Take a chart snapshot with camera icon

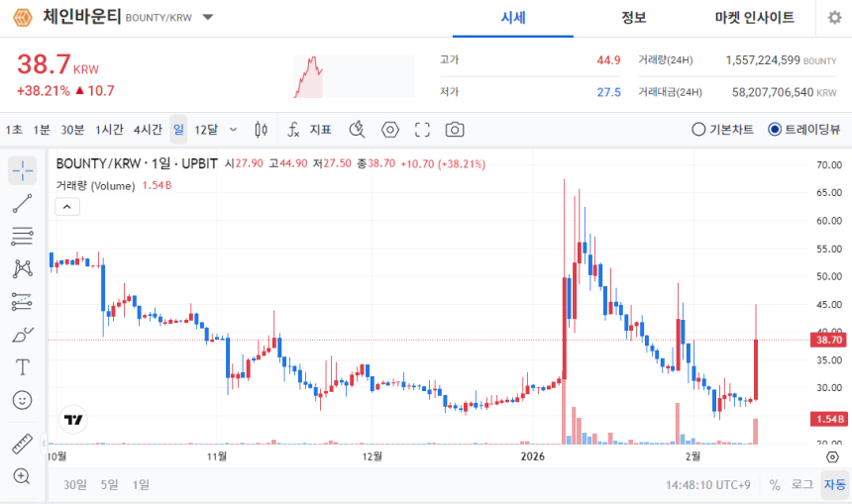(455, 130)
